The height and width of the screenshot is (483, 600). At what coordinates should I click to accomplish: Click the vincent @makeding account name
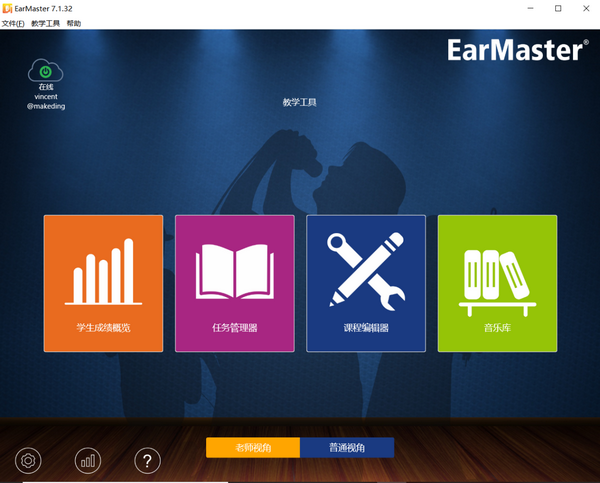point(46,101)
